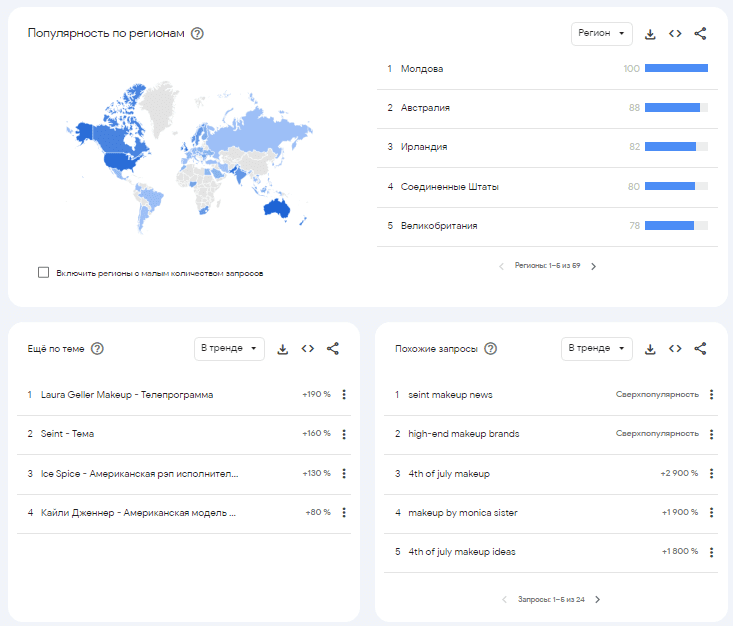Open more options for Ice Spice row

(344, 474)
